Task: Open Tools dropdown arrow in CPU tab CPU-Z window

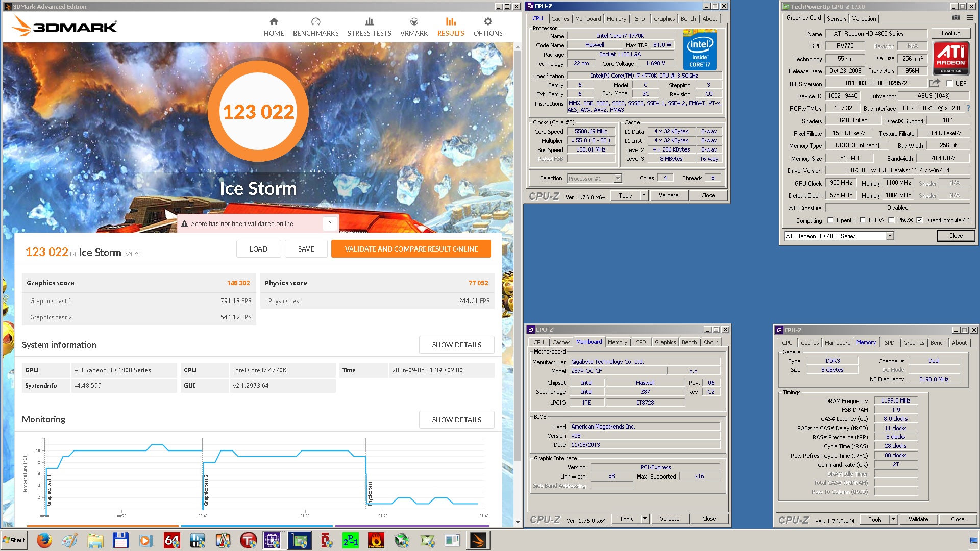Action: 644,195
